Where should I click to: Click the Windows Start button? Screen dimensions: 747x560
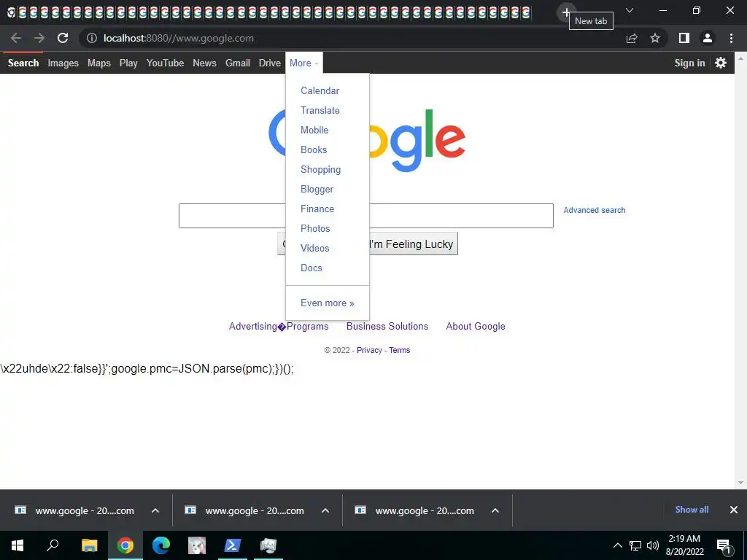click(18, 545)
